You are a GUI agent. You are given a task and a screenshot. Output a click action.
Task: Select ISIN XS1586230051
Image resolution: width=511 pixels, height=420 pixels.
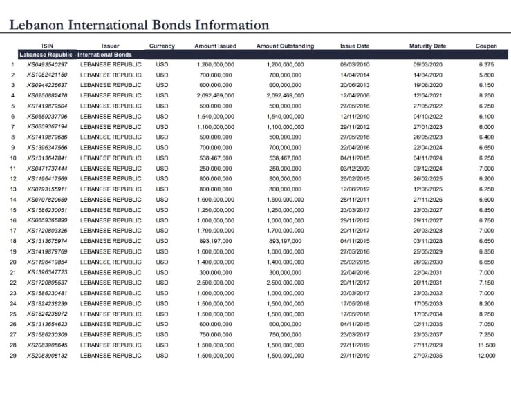coord(47,210)
